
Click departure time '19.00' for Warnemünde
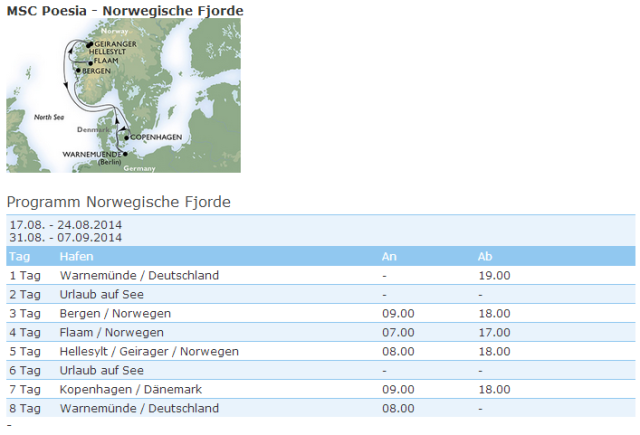tap(494, 275)
